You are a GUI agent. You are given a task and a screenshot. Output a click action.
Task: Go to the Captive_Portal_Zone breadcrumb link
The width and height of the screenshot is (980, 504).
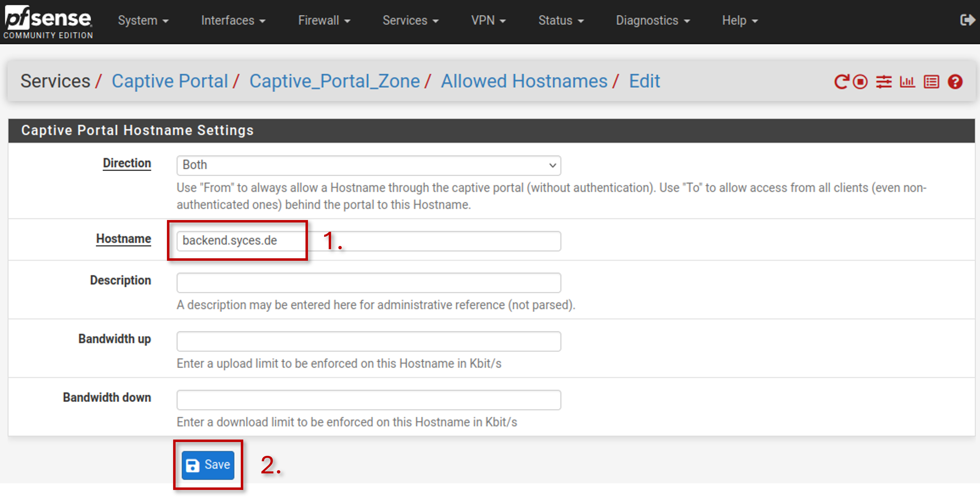point(334,81)
